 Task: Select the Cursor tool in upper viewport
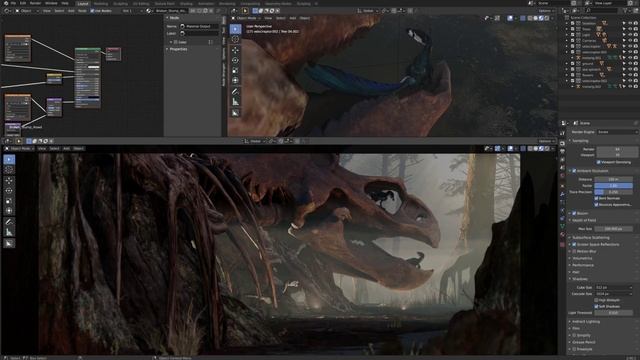[235, 39]
